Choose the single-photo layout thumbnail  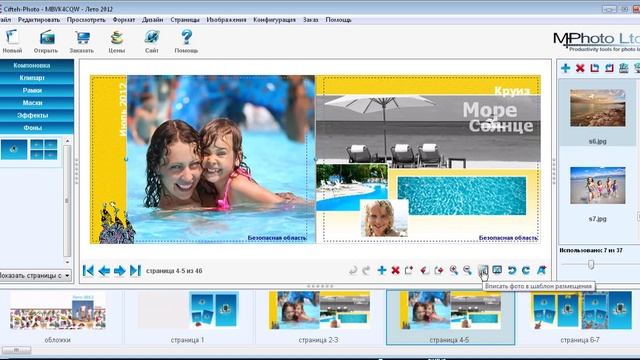(14, 149)
